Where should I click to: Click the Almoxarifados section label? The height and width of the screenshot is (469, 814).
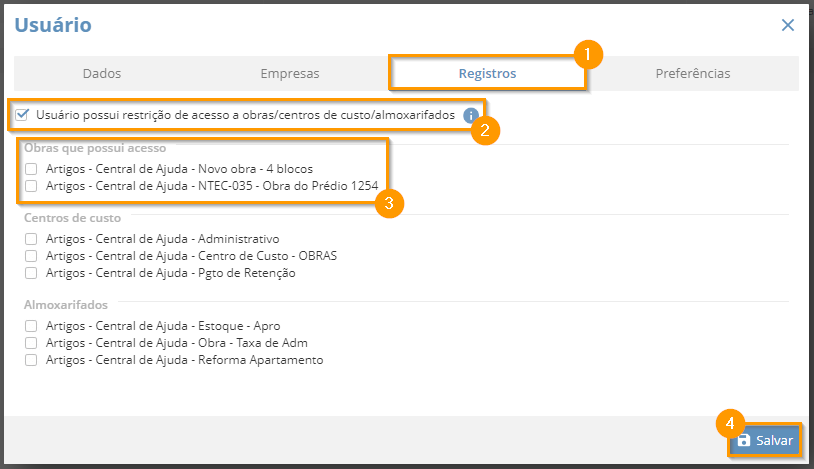66,305
